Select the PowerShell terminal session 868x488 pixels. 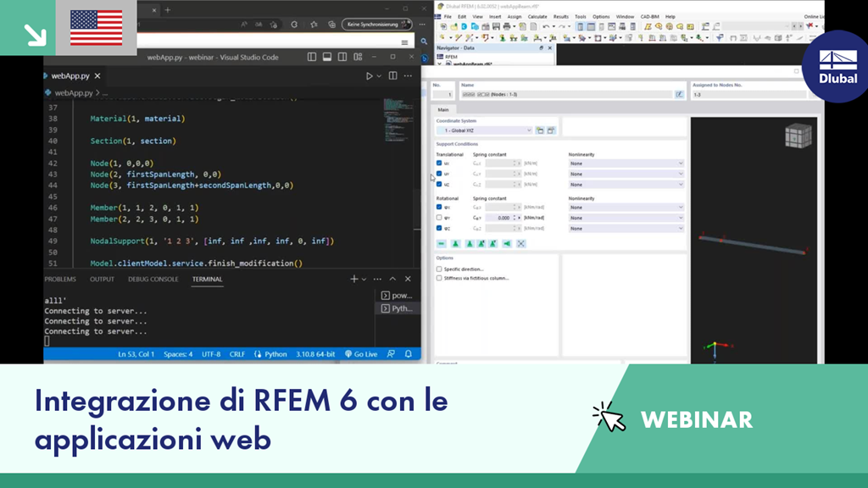(397, 296)
